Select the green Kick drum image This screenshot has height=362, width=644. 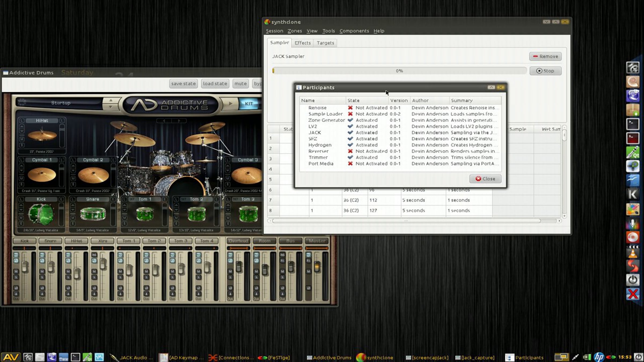point(41,214)
